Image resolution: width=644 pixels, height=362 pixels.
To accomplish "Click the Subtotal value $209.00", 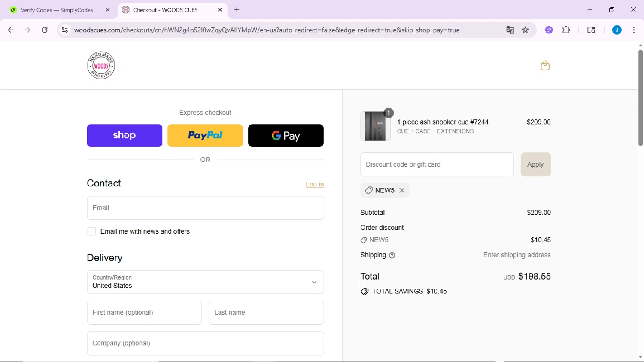I will tap(539, 213).
